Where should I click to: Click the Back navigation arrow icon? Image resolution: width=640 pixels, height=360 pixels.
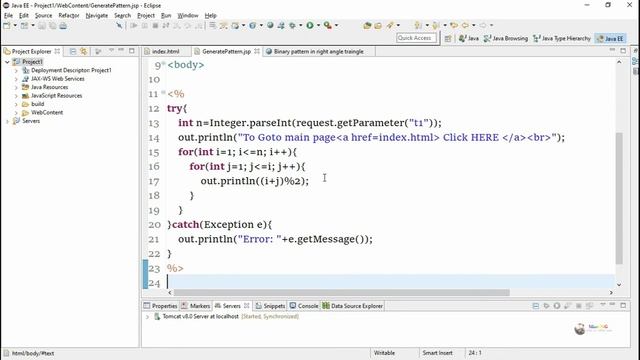click(x=465, y=25)
